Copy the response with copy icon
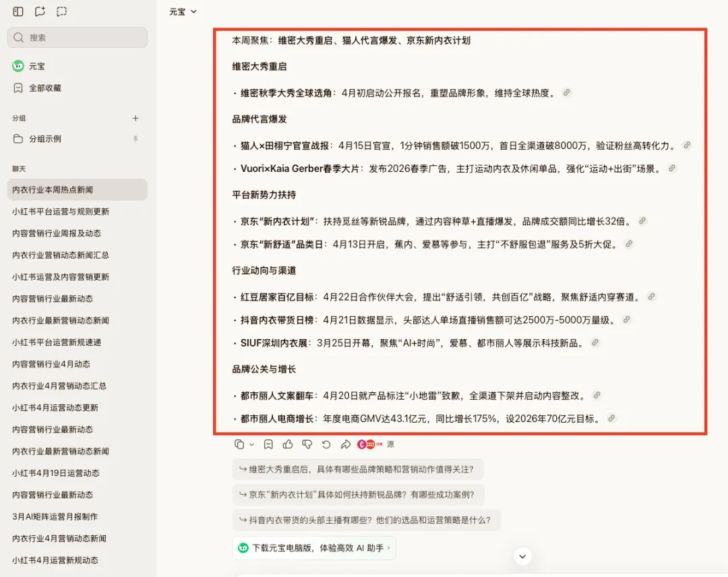The height and width of the screenshot is (577, 728). pyautogui.click(x=239, y=444)
